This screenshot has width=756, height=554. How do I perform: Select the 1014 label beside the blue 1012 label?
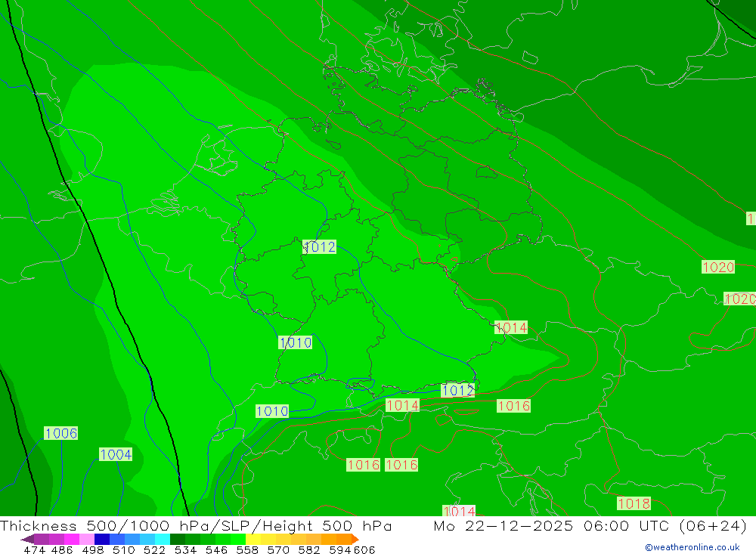[403, 406]
